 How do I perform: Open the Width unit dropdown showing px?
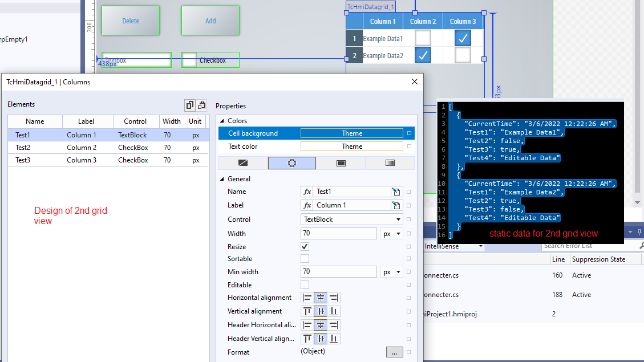pos(391,233)
